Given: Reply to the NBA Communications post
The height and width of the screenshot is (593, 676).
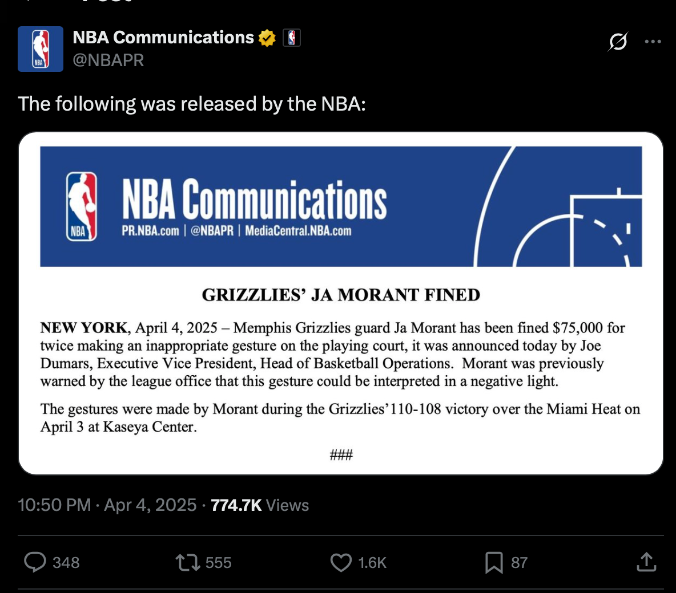Looking at the screenshot, I should (36, 562).
